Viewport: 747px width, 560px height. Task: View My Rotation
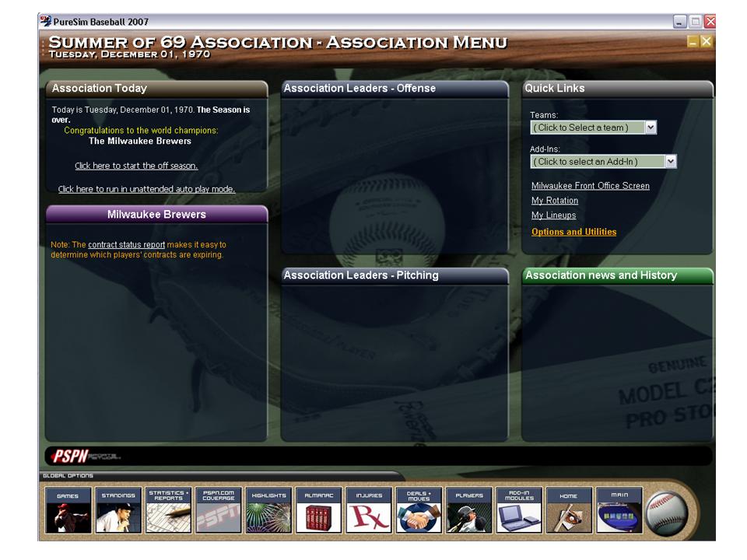pos(556,201)
